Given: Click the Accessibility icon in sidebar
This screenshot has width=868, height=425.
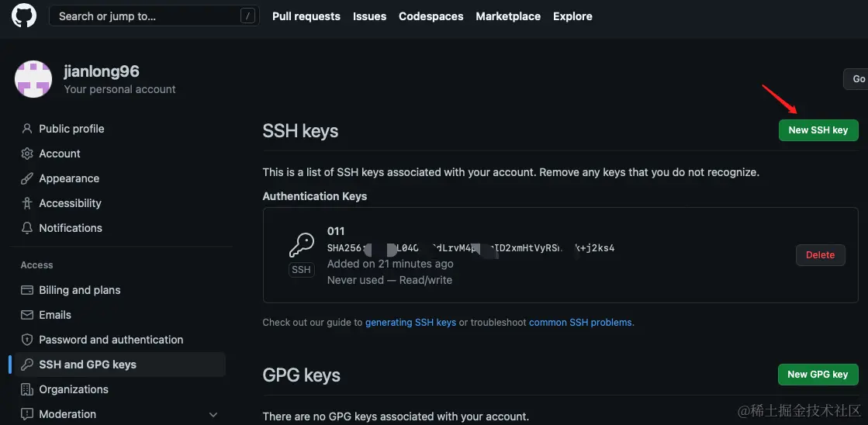Looking at the screenshot, I should (27, 203).
